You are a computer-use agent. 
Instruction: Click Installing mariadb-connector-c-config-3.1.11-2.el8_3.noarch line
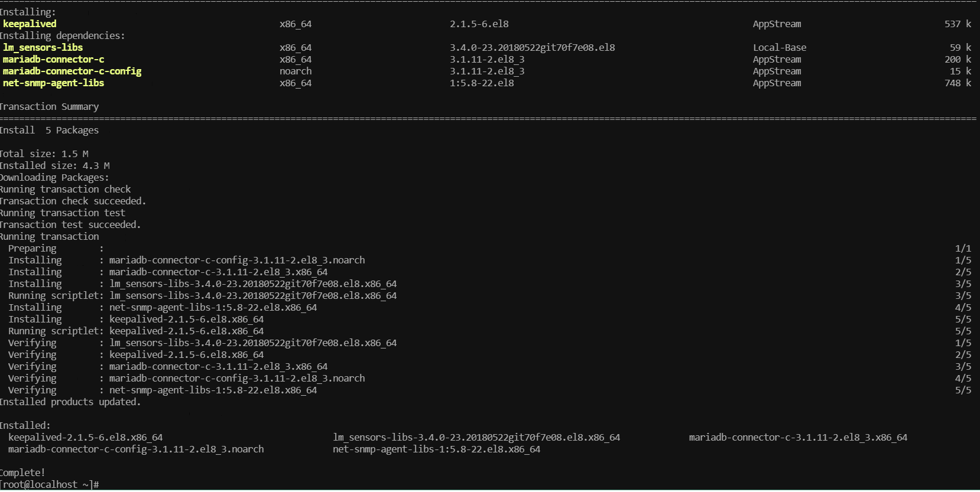click(187, 260)
